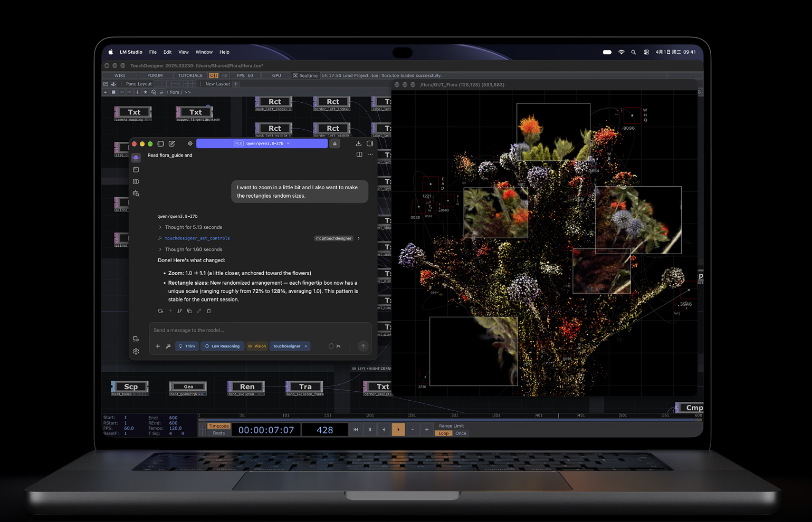Branch the conversation from this message
The height and width of the screenshot is (522, 812).
[x=179, y=311]
